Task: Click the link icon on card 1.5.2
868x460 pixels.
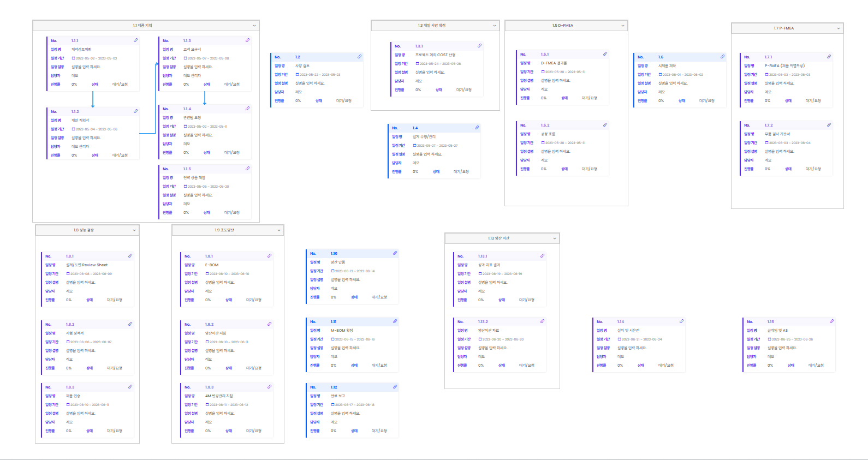Action: pos(605,125)
